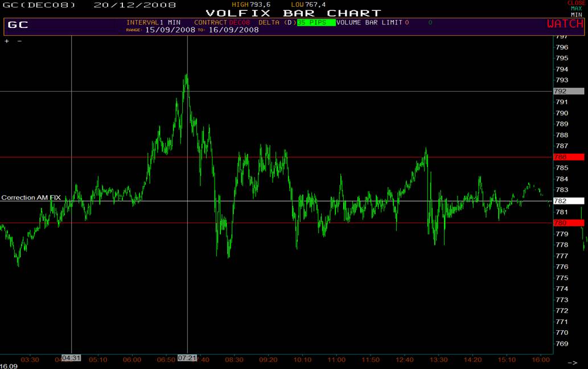Screen dimensions: 588x369
Task: Click the 790 price axis label
Action: pyautogui.click(x=562, y=113)
